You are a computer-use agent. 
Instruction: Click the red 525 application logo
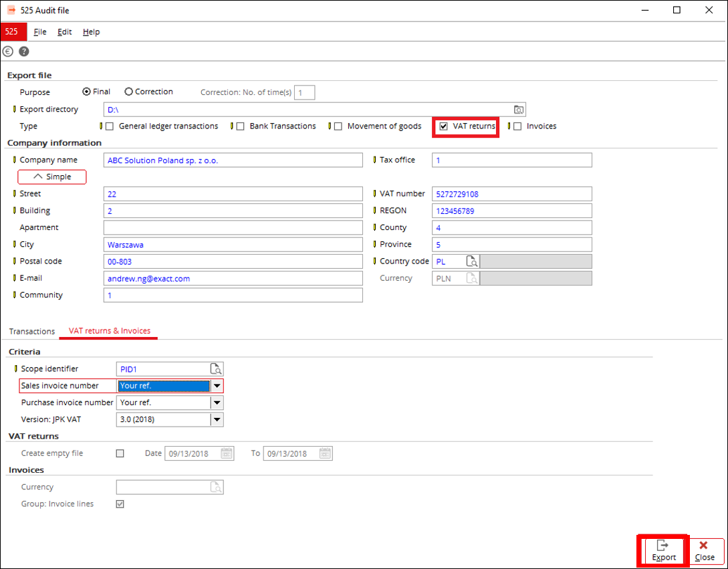point(13,31)
